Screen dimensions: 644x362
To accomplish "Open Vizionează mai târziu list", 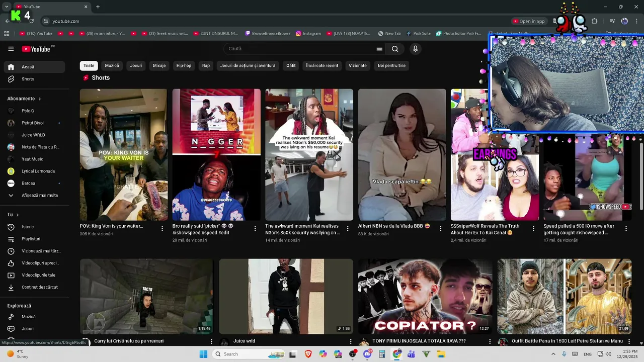I will click(x=34, y=251).
